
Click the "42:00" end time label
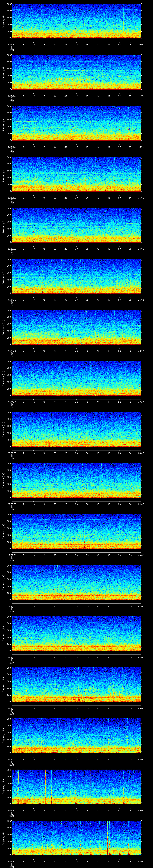[141, 657]
